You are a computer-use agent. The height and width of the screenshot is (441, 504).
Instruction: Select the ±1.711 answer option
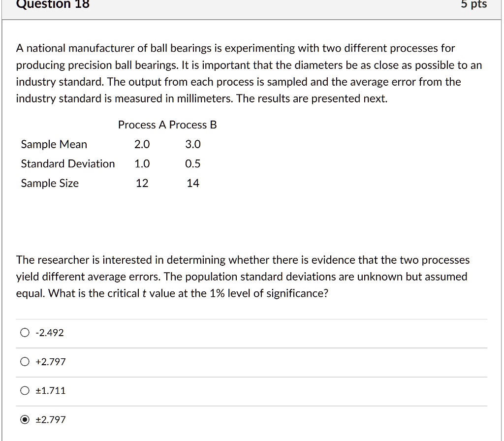pyautogui.click(x=25, y=390)
